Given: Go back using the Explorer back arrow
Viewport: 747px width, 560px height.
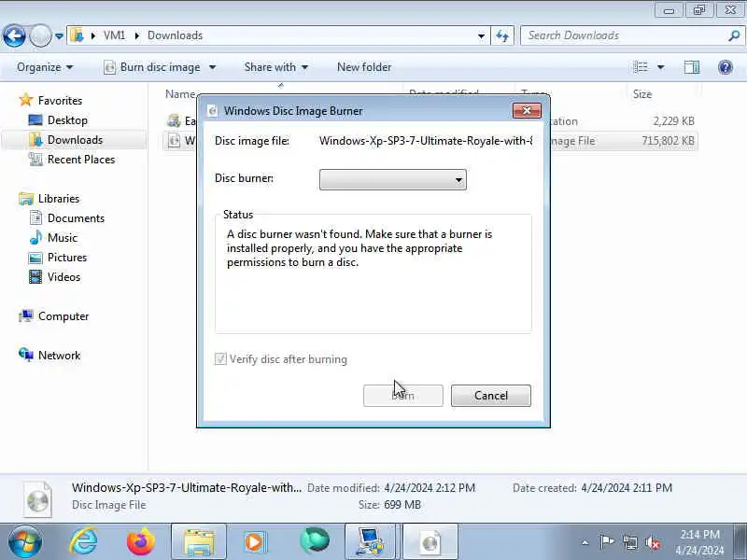Looking at the screenshot, I should tap(14, 35).
